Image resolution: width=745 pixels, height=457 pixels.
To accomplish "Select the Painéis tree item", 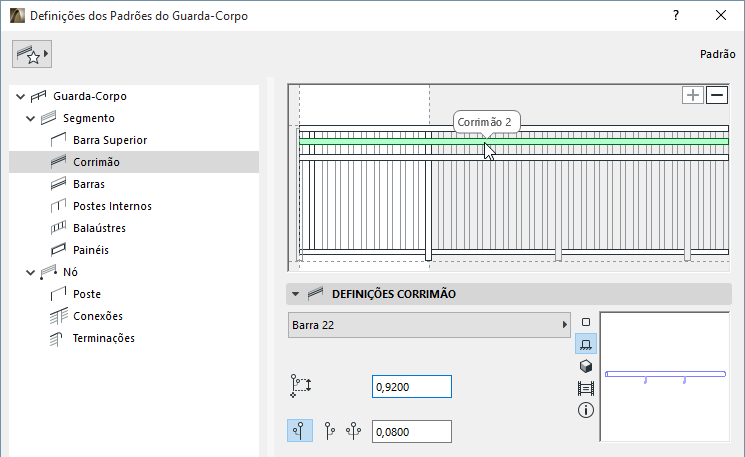I will pos(91,250).
